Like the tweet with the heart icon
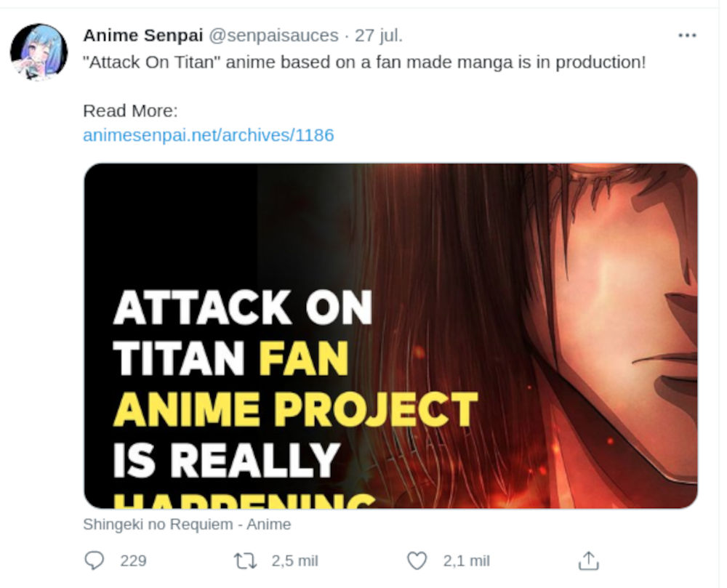The image size is (727, 588). 417,560
